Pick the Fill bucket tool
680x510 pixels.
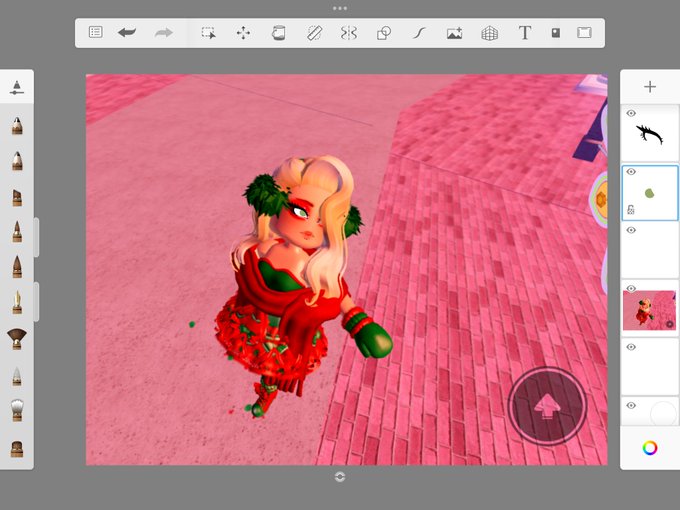pos(278,33)
